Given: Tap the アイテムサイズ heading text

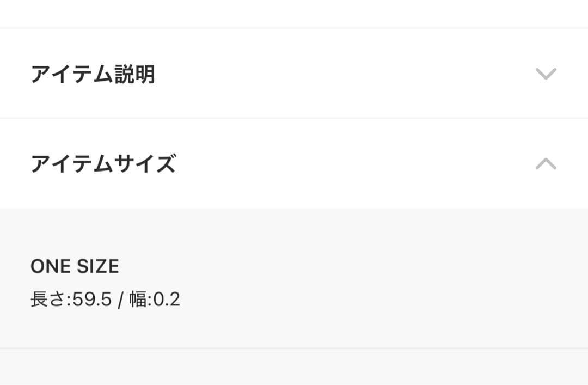Looking at the screenshot, I should pyautogui.click(x=103, y=164).
